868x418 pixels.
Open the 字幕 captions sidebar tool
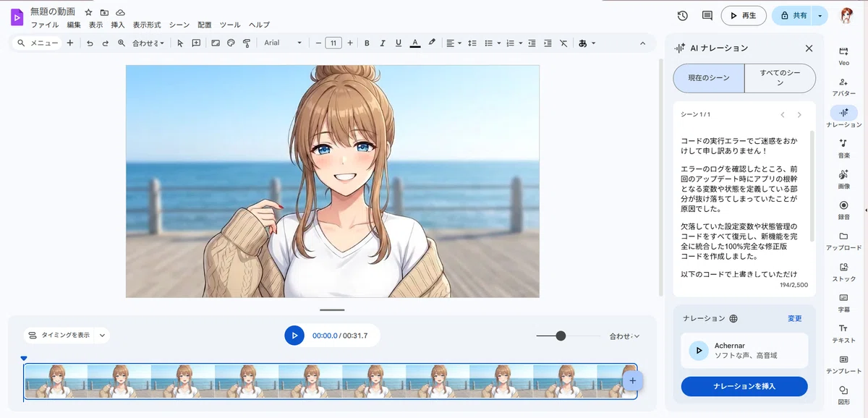click(843, 302)
